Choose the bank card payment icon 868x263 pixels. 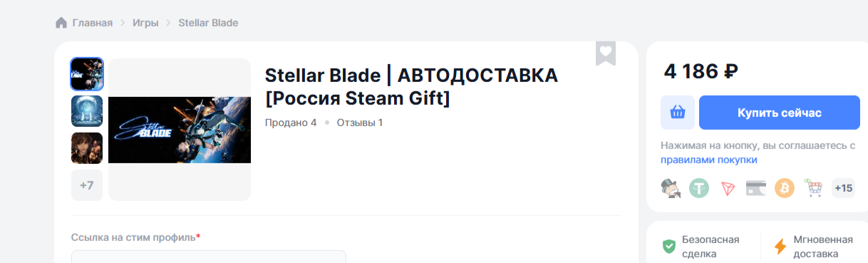coord(755,188)
